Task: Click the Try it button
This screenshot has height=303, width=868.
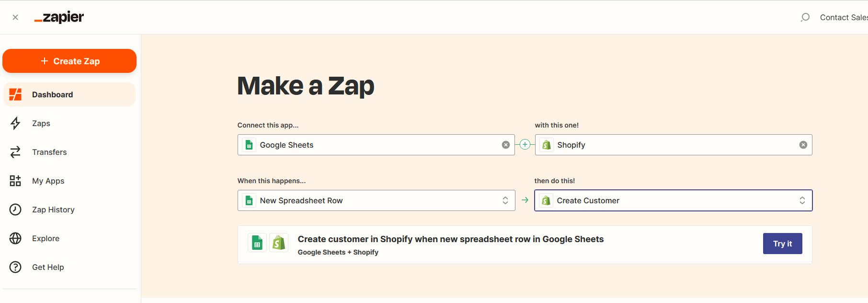Action: tap(782, 244)
